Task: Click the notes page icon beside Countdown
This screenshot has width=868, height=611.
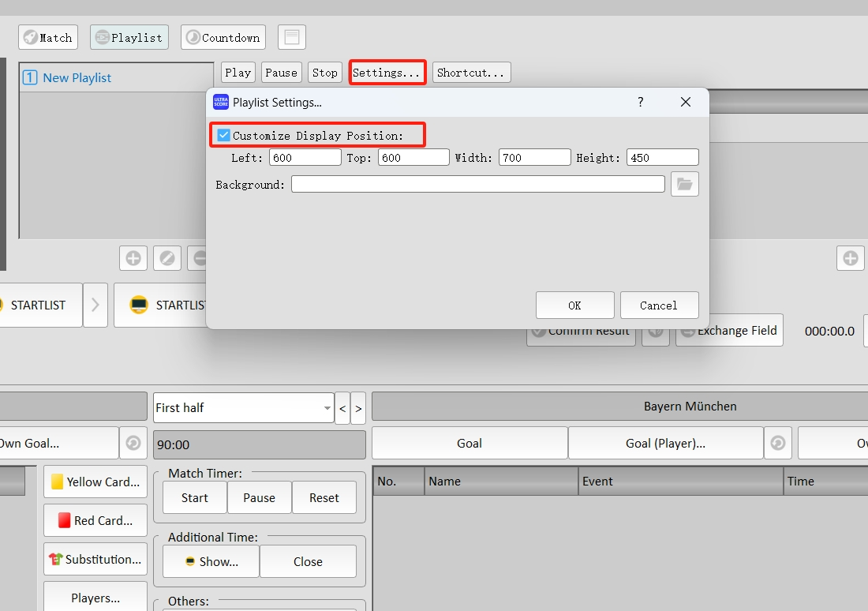Action: [x=291, y=37]
